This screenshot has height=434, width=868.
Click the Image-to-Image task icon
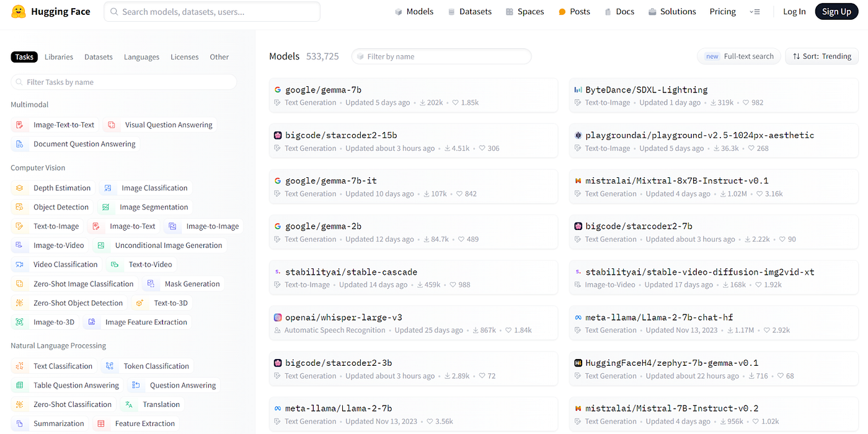pos(173,226)
